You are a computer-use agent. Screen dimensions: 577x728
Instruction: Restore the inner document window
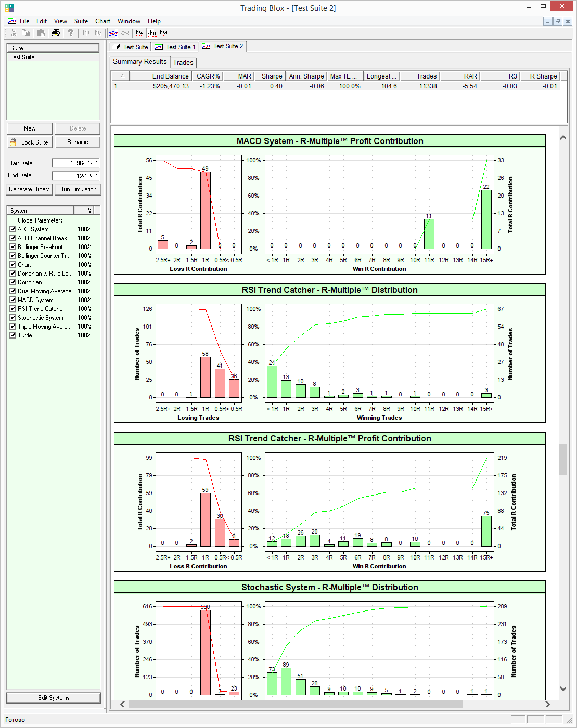click(557, 21)
